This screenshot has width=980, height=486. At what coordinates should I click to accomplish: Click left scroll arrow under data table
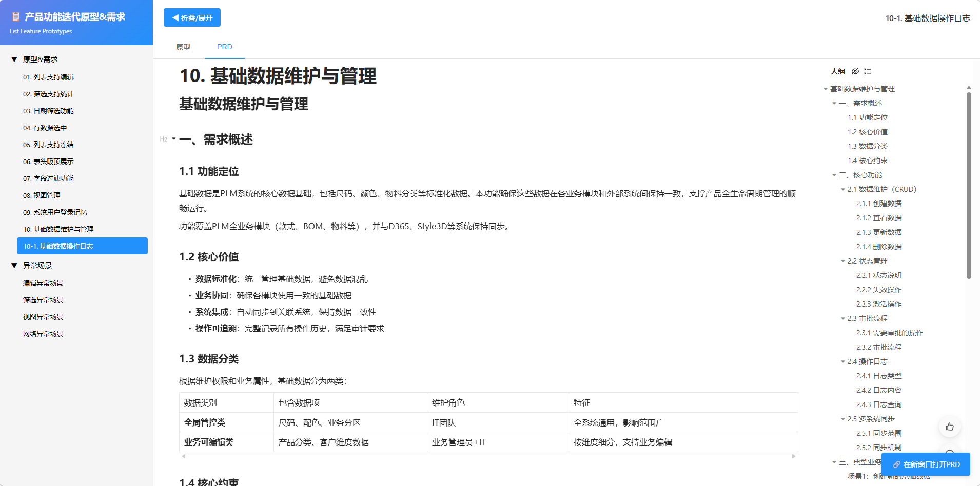pyautogui.click(x=184, y=456)
